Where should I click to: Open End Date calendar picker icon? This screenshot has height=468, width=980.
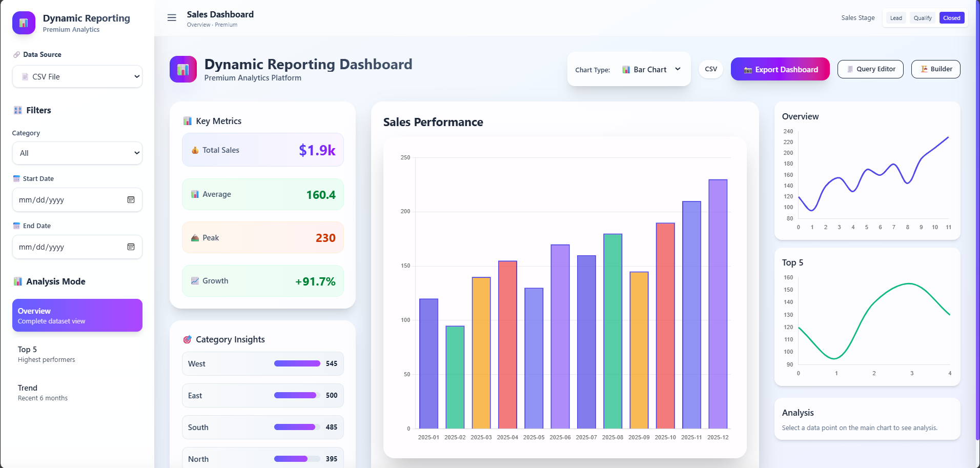click(131, 247)
